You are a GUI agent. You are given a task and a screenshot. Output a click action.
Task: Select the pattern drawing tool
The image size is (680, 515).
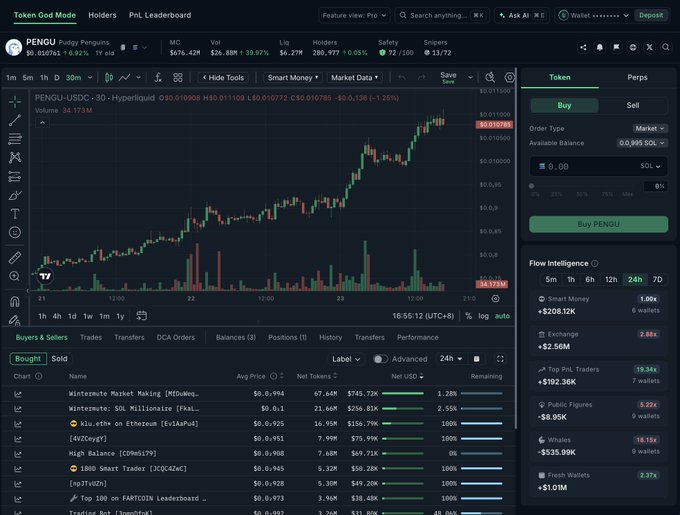pos(15,157)
